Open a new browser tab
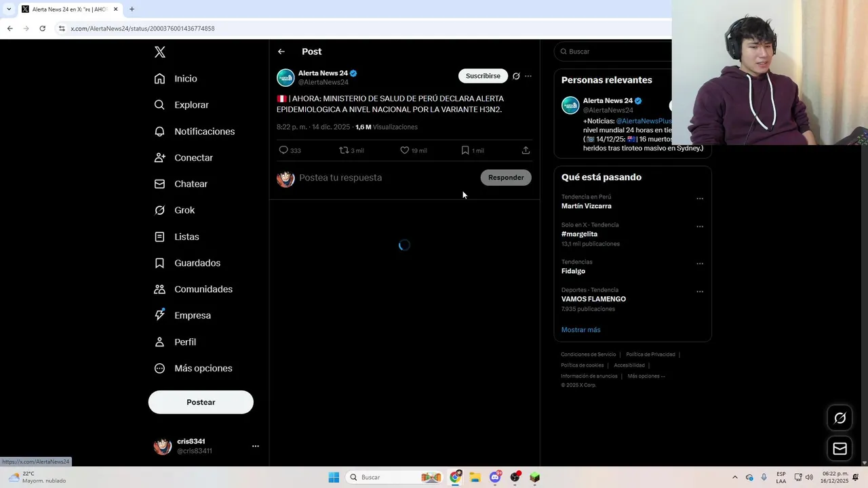This screenshot has height=488, width=868. point(132,9)
